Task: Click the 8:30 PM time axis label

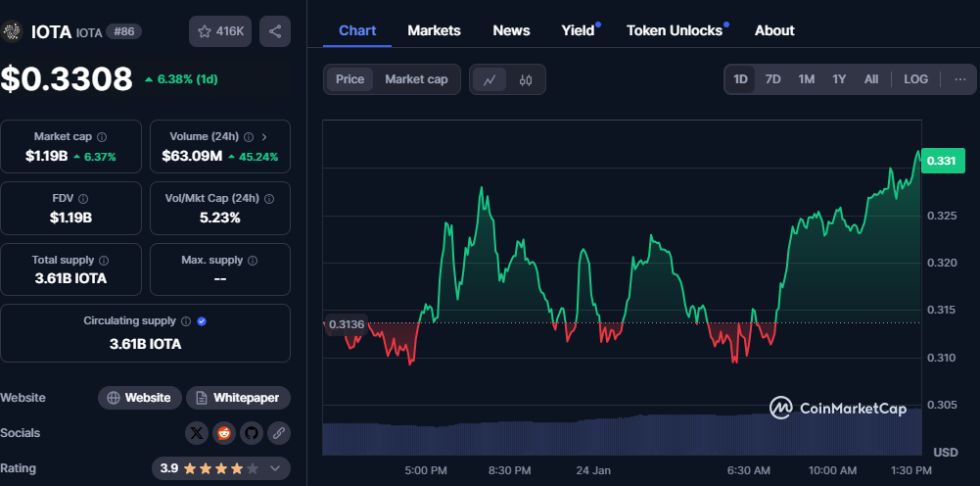Action: tap(510, 470)
